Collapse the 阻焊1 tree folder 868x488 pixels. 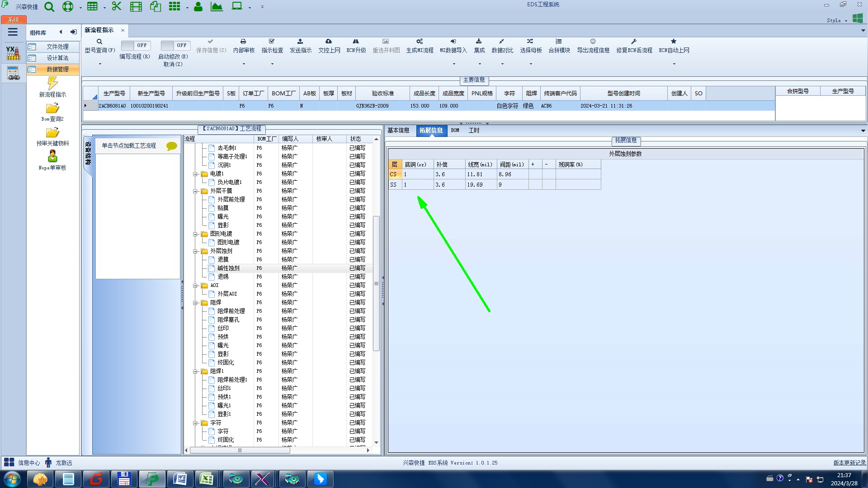(196, 371)
